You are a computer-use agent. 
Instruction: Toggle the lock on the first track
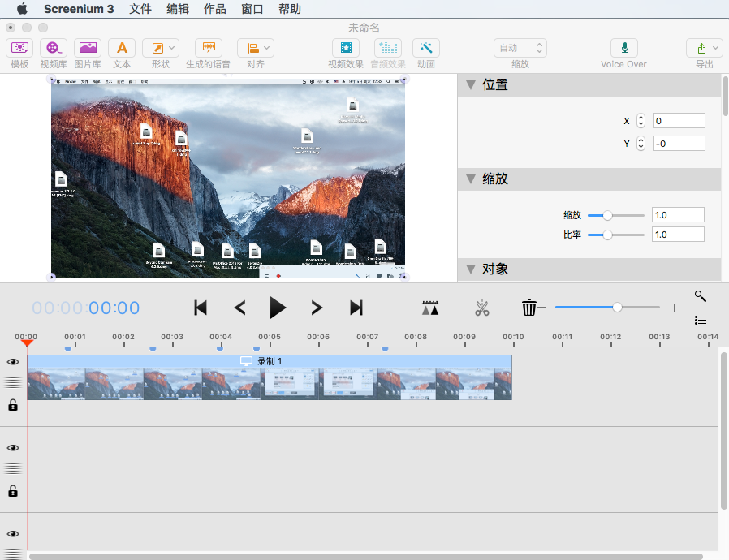13,405
